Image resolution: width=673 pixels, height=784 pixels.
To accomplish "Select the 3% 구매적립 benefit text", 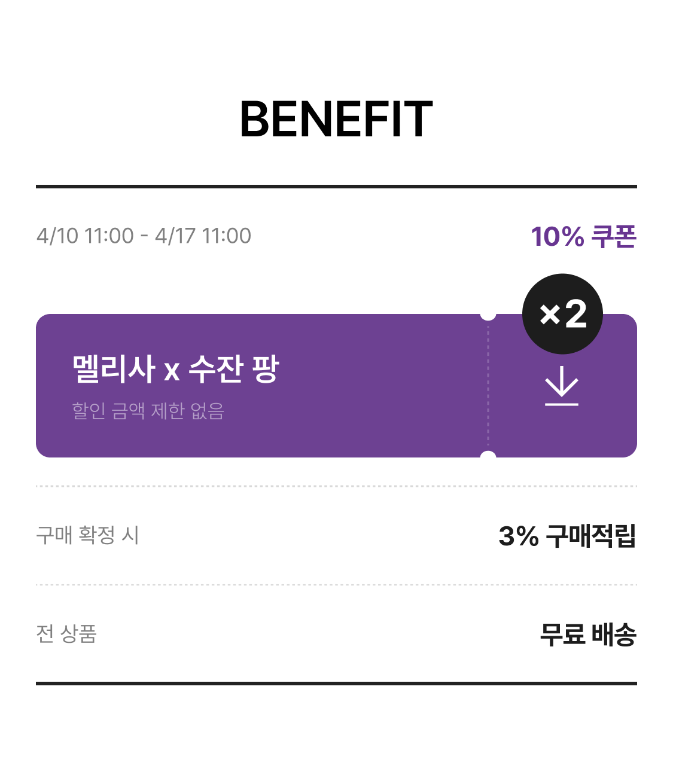I will pyautogui.click(x=567, y=536).
